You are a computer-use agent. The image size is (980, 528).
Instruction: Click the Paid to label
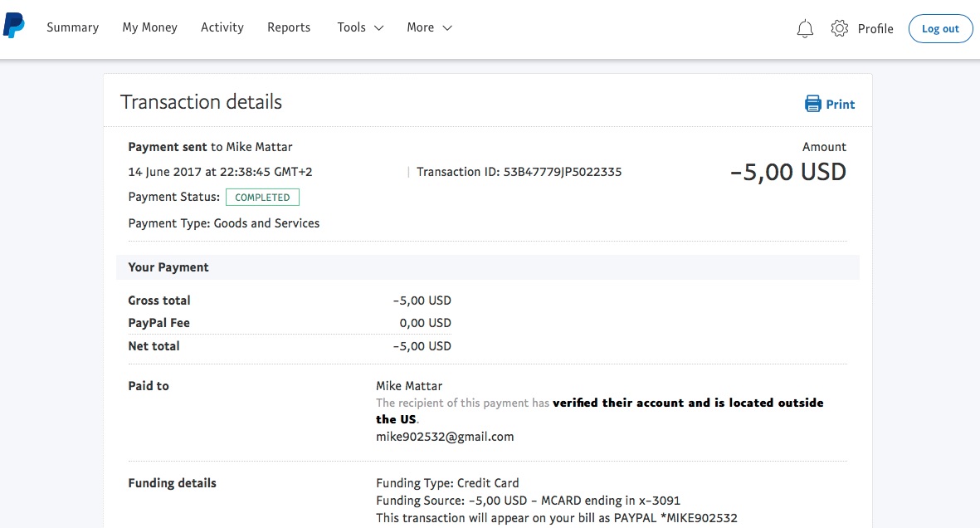click(149, 386)
